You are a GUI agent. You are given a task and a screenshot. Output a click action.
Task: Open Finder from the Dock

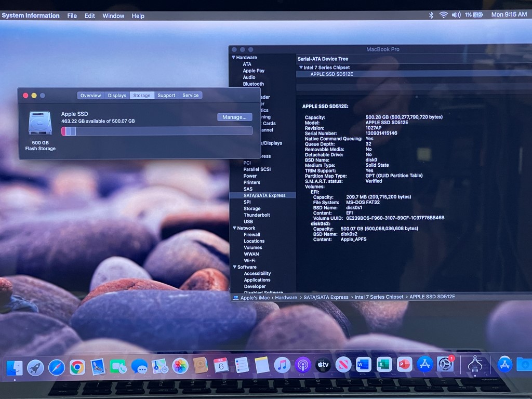14,367
